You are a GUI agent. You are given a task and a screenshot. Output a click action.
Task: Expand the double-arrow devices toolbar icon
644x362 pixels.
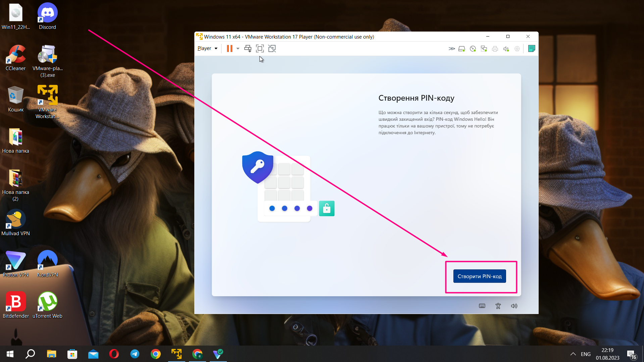click(452, 49)
